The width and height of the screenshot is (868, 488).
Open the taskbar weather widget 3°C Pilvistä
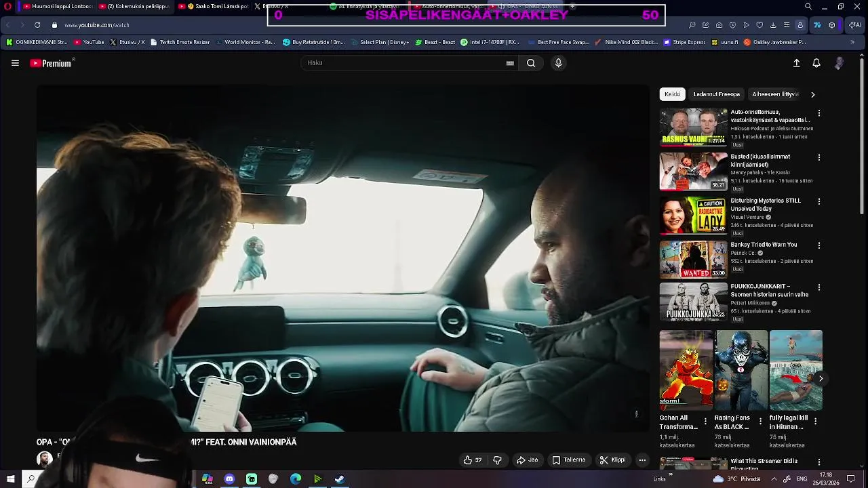(x=736, y=479)
